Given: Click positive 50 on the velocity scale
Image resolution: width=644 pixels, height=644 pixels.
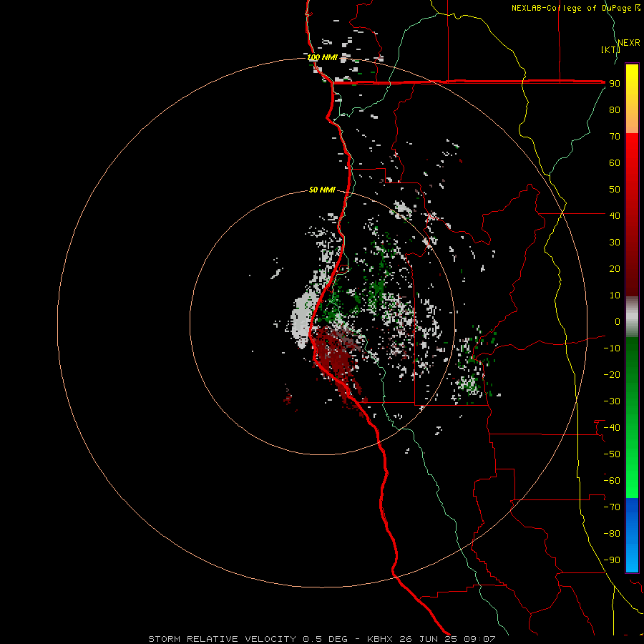Looking at the screenshot, I should click(615, 190).
